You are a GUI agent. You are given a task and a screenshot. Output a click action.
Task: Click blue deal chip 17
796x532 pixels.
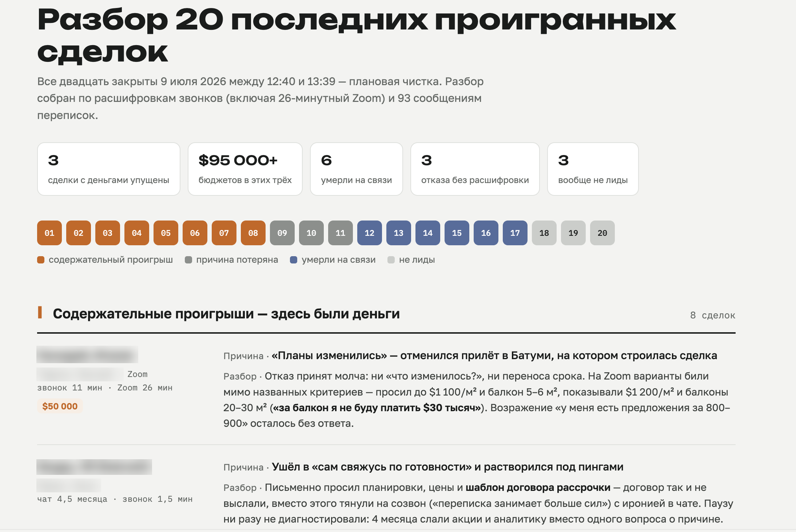point(515,233)
